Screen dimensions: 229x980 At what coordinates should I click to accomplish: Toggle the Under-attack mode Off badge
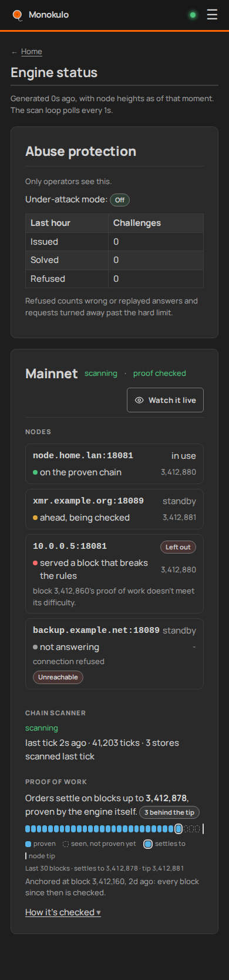[120, 200]
